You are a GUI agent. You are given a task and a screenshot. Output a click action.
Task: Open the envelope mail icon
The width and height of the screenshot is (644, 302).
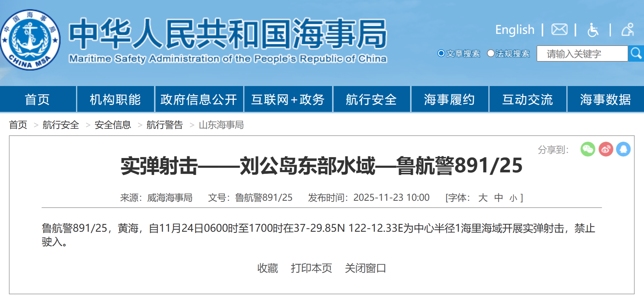[559, 30]
